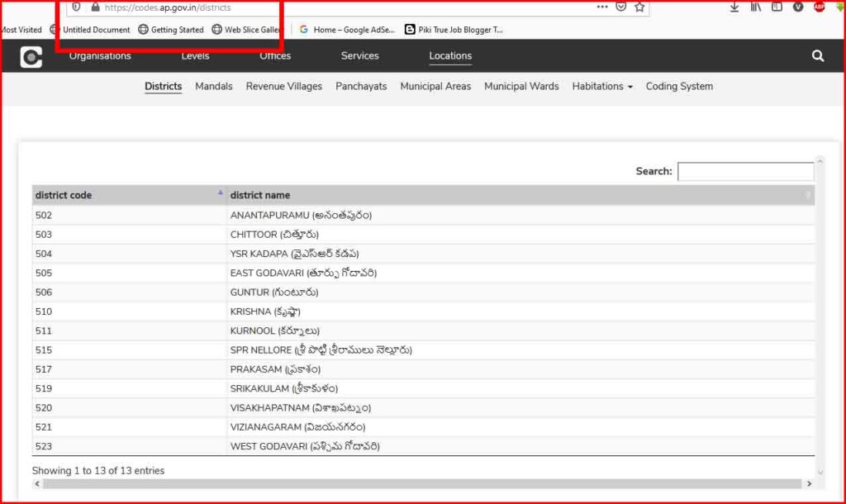Sort table by district code column

128,195
